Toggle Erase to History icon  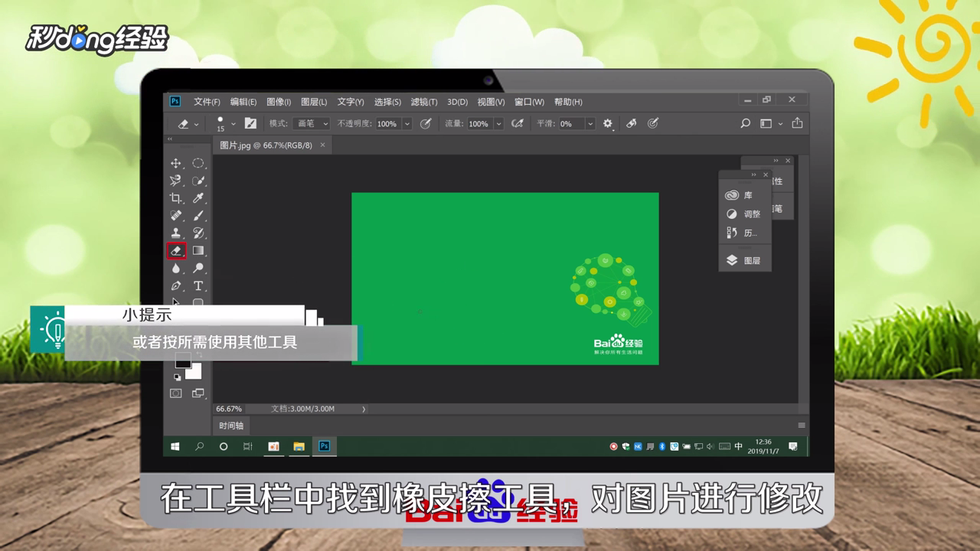coord(632,123)
